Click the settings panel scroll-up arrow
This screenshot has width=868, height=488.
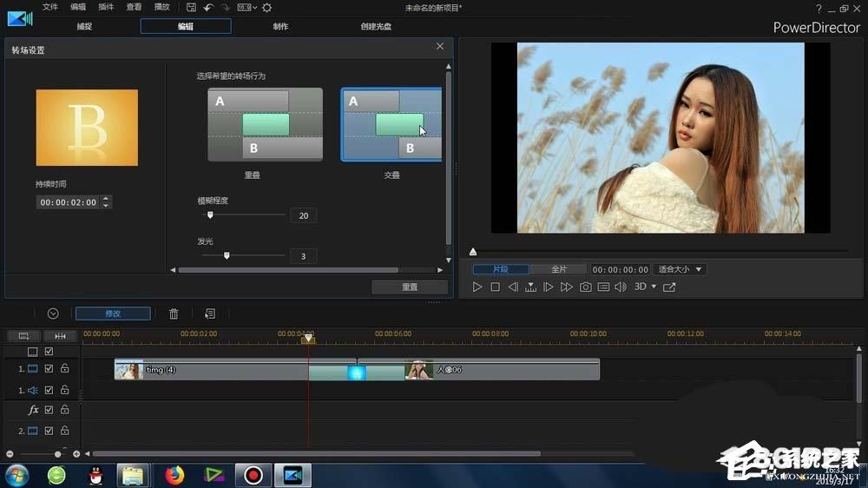pyautogui.click(x=449, y=67)
